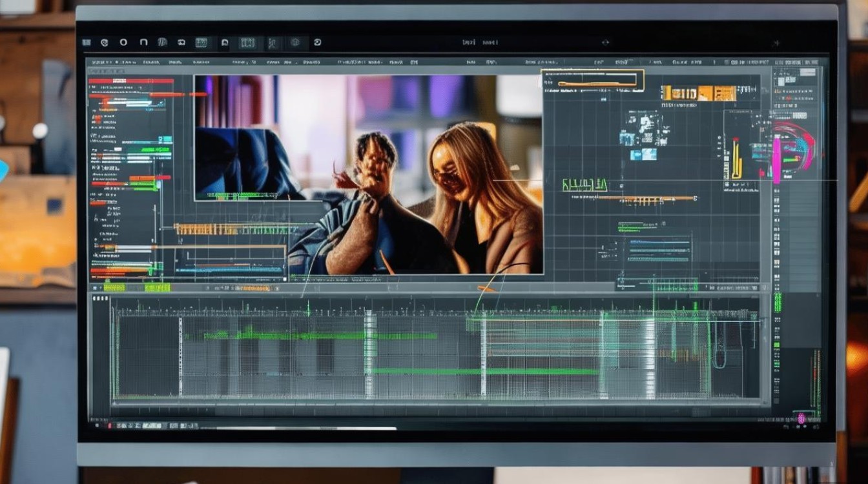This screenshot has height=484, width=868.
Task: Select the first red track bar in the left panel
Action: [x=131, y=81]
